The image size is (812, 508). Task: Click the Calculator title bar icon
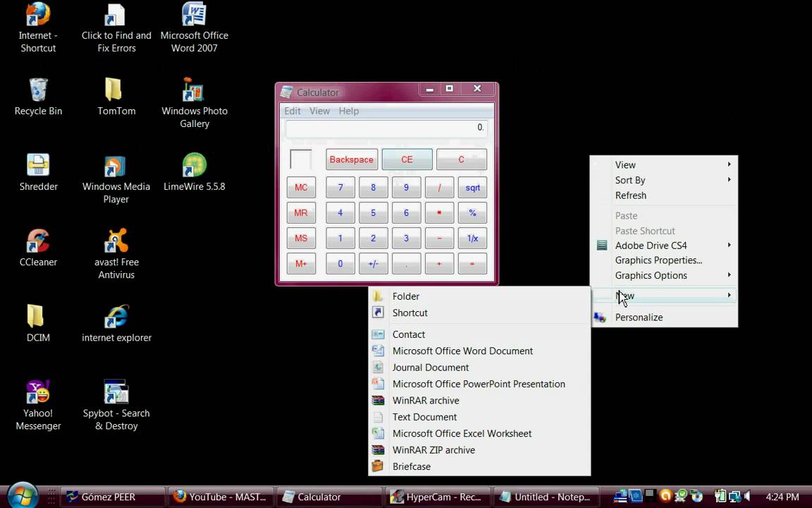click(x=286, y=92)
